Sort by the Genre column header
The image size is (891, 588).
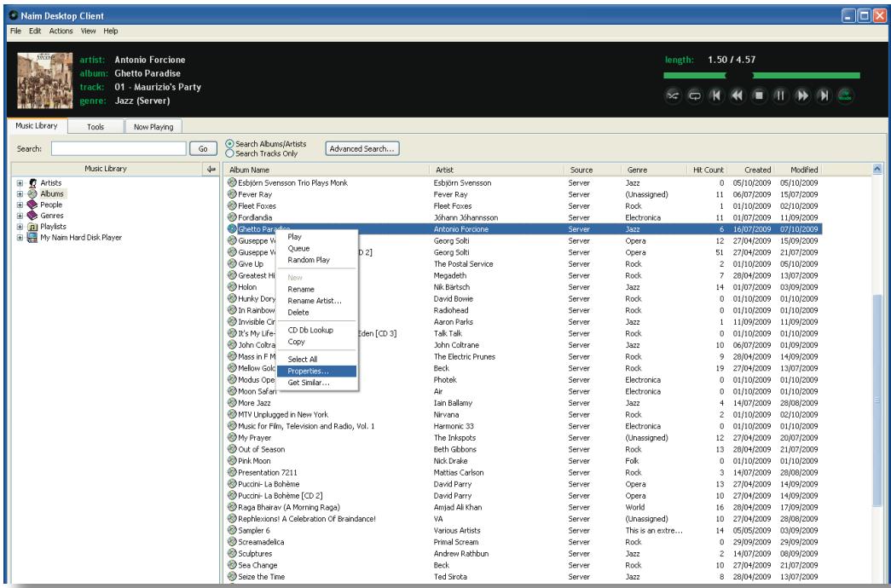[x=653, y=170]
